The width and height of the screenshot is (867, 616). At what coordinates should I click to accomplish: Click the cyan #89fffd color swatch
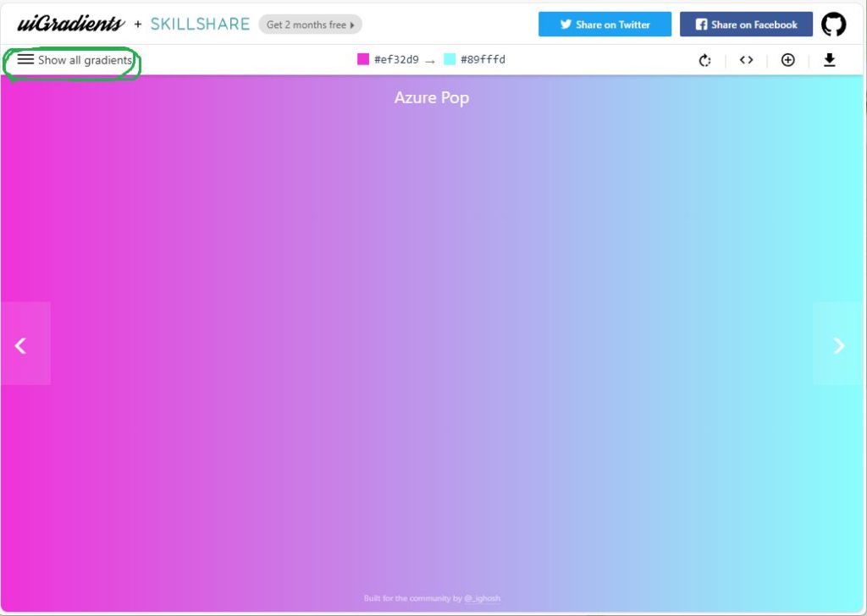450,59
